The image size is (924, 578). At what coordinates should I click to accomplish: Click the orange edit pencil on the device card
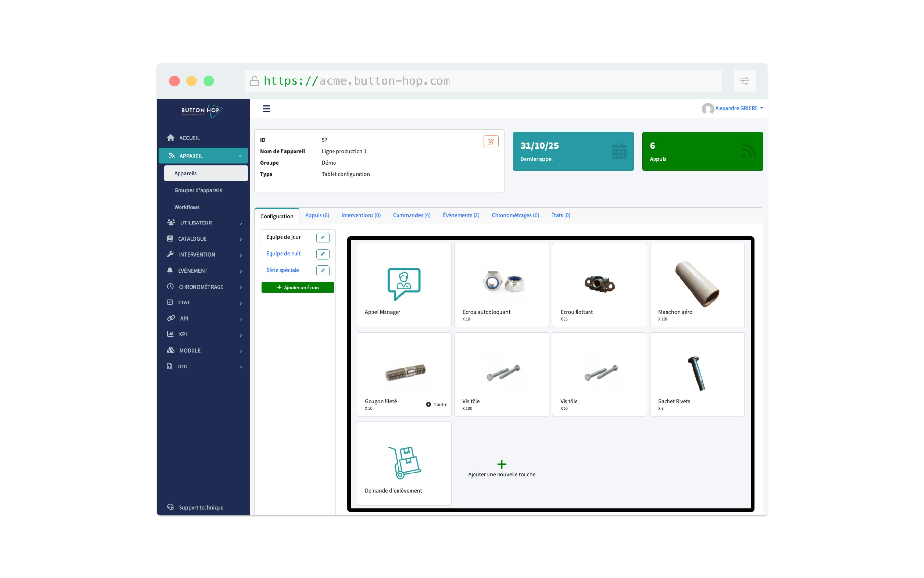click(490, 141)
